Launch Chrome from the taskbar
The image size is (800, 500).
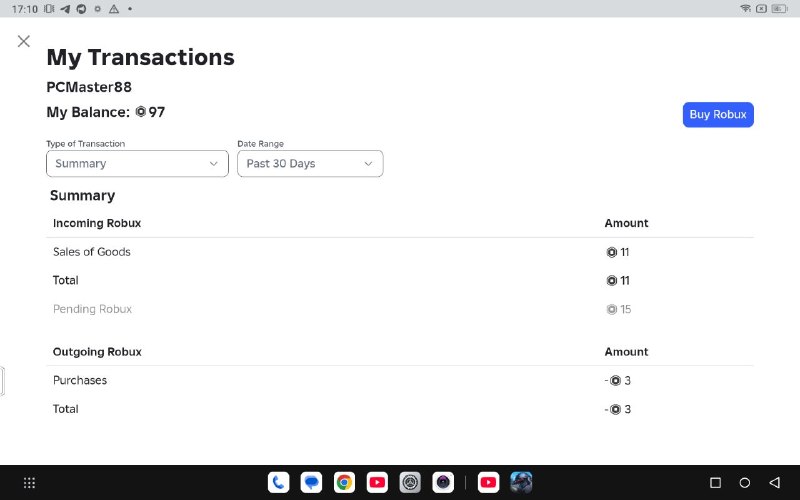344,482
